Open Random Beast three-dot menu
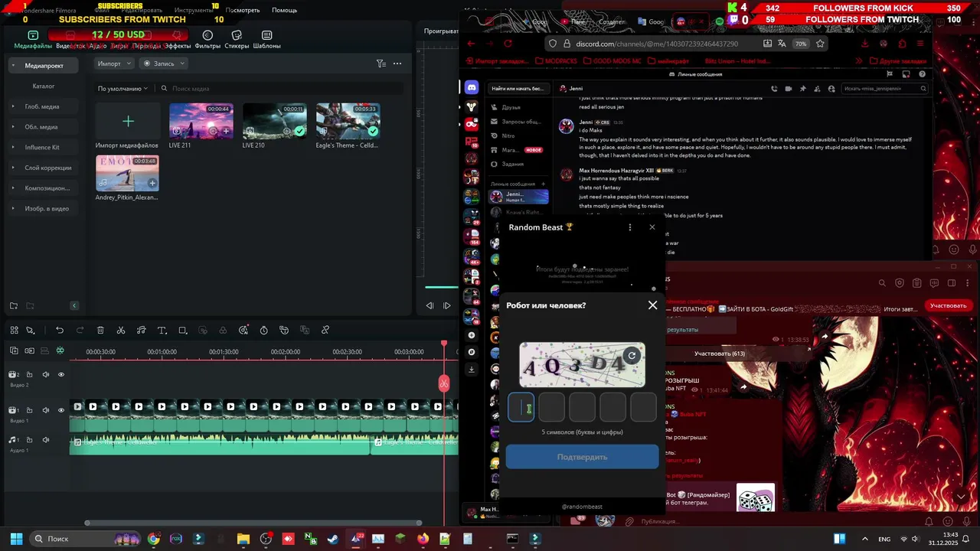980x551 pixels. [x=630, y=227]
